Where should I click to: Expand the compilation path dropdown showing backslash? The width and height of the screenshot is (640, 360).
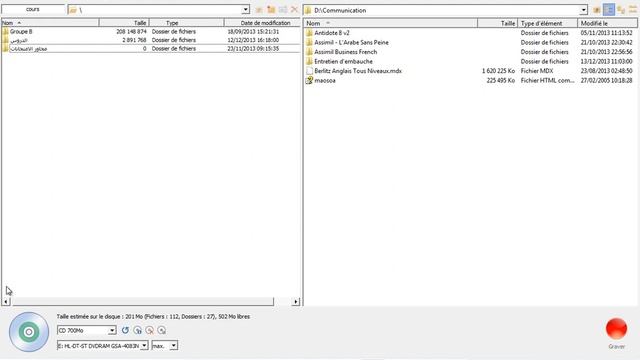pos(245,9)
